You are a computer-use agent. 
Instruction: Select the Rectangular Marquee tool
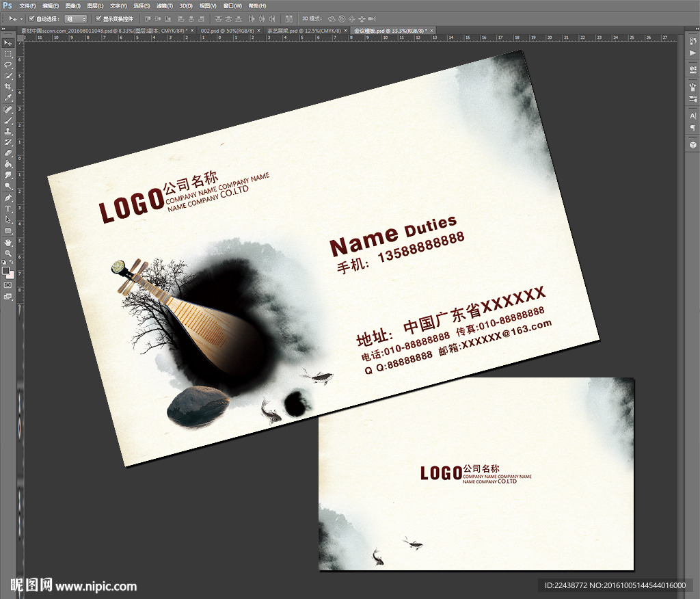click(x=8, y=54)
